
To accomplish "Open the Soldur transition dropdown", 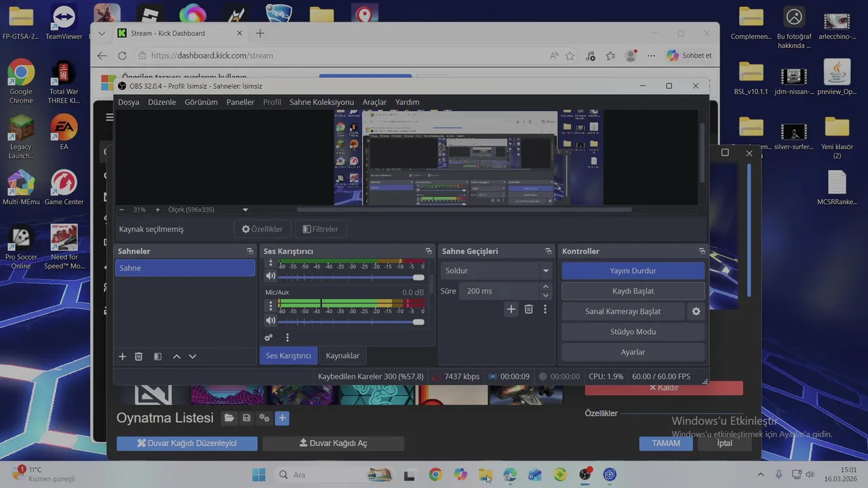I will 496,270.
